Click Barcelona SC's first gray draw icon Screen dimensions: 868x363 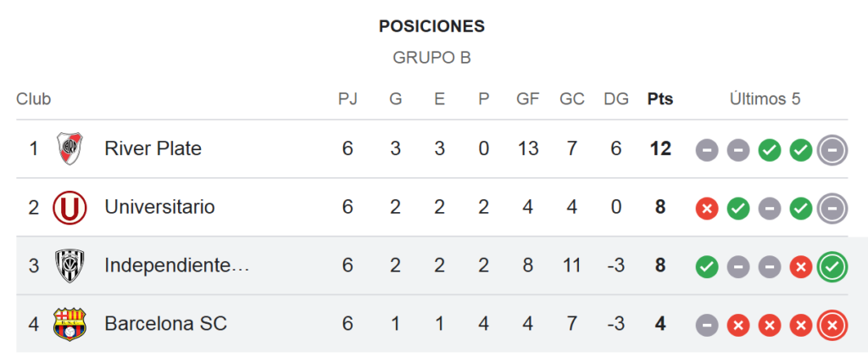(x=707, y=326)
